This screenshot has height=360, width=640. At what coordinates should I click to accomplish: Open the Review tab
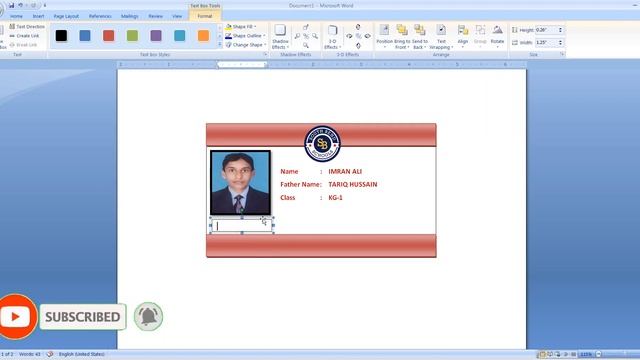pos(156,16)
